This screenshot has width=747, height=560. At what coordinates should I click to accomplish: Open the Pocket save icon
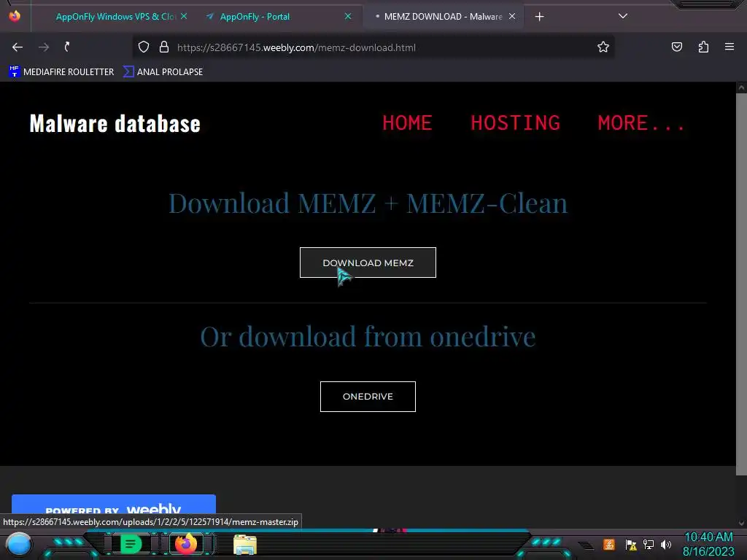677,47
